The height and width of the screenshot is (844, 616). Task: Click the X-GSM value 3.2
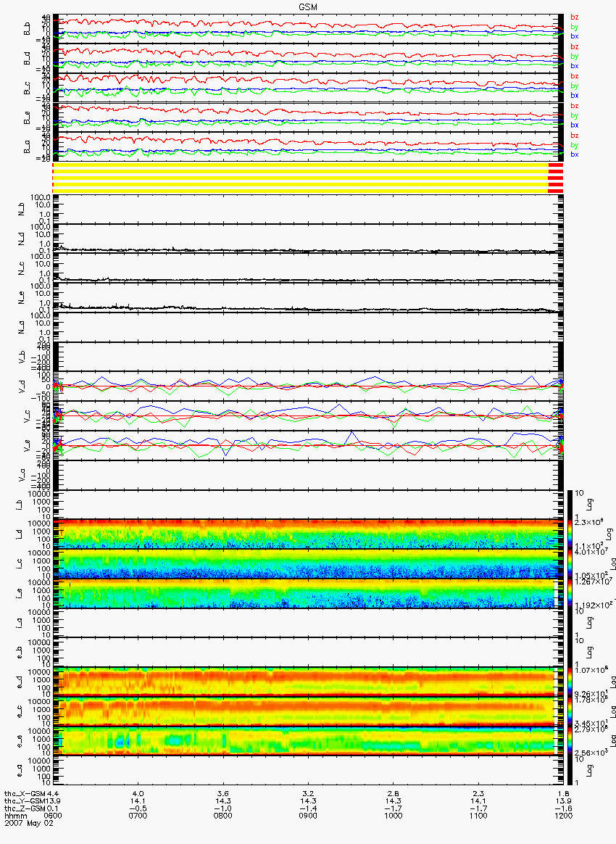[308, 793]
